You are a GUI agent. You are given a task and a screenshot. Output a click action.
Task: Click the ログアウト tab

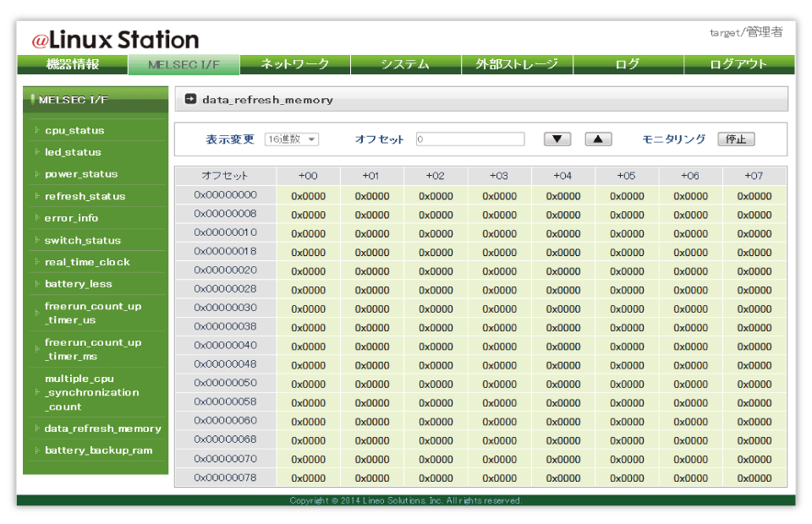[x=738, y=64]
